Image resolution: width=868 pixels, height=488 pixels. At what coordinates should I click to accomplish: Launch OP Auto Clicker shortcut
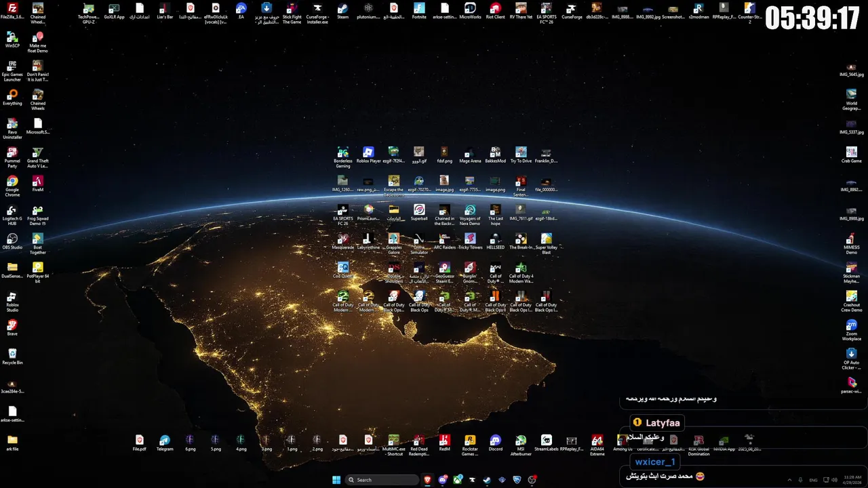(x=852, y=359)
